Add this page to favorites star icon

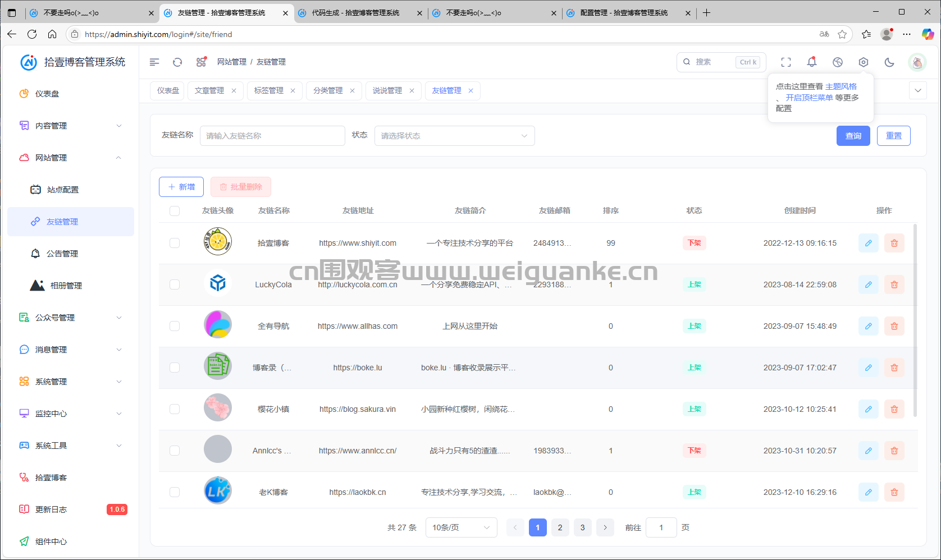(842, 34)
